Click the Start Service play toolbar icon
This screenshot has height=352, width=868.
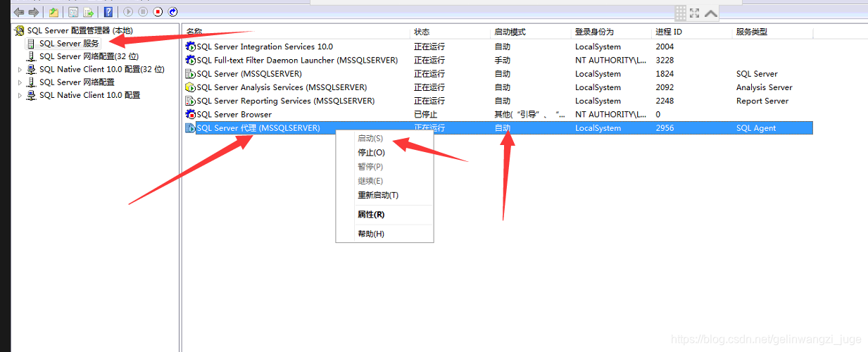coord(128,12)
